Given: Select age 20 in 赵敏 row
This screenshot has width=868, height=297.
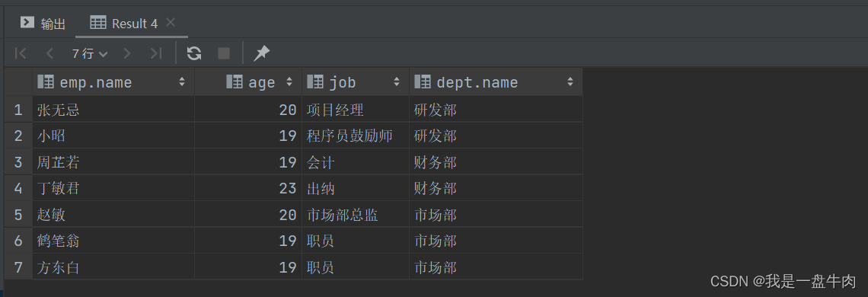Looking at the screenshot, I should click(x=248, y=215).
